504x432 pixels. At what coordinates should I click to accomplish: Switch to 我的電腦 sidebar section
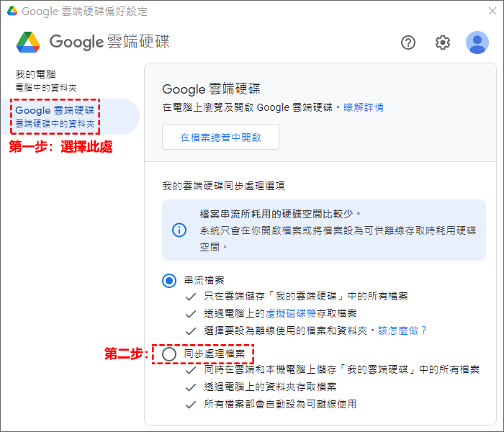[x=46, y=80]
